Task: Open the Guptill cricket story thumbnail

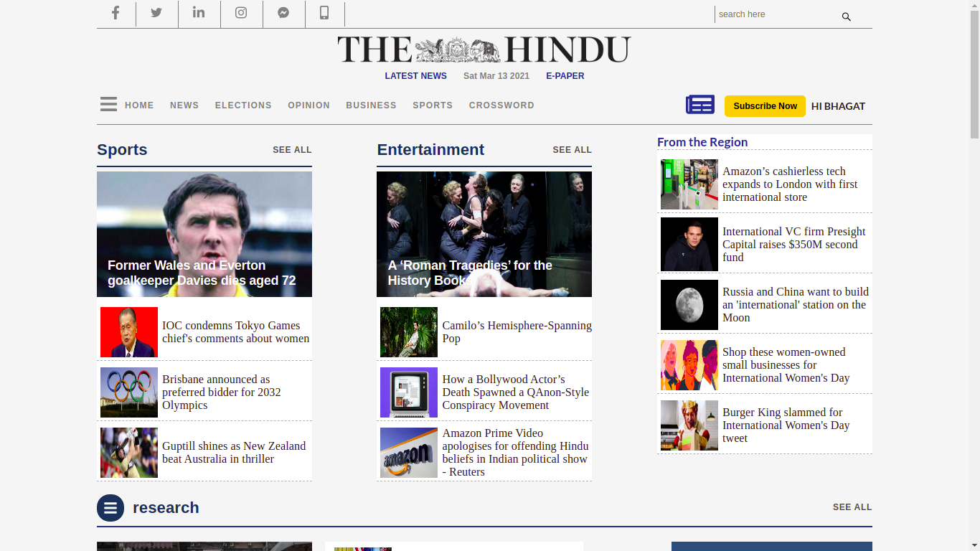Action: 129,453
